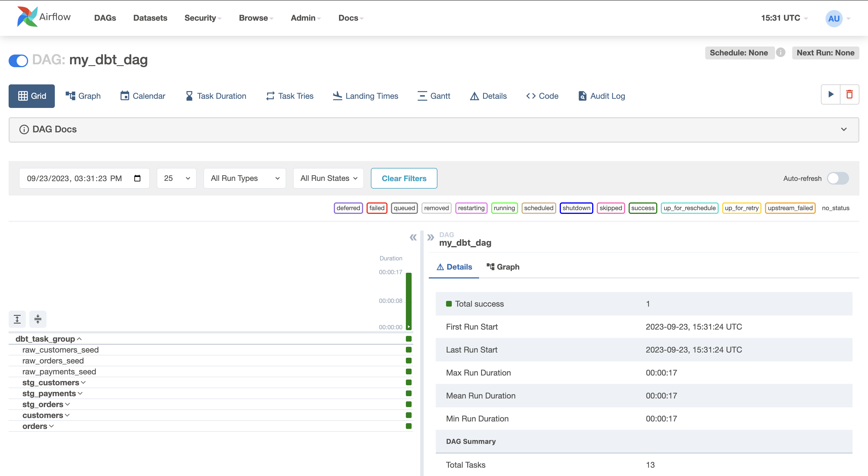Screen dimensions: 868x476
Task: Click the Airflow pinwheel logo
Action: click(x=27, y=17)
